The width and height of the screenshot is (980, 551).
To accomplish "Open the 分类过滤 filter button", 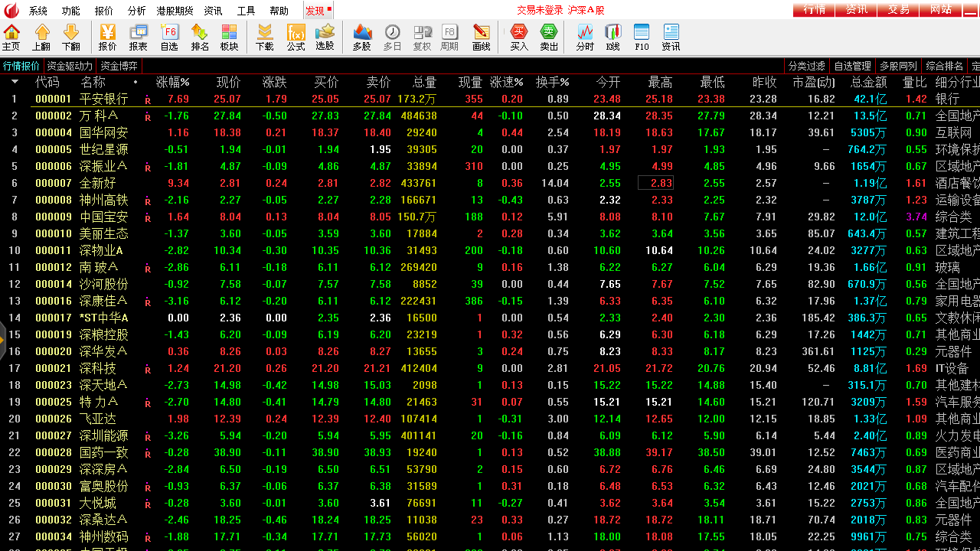I will tap(807, 66).
